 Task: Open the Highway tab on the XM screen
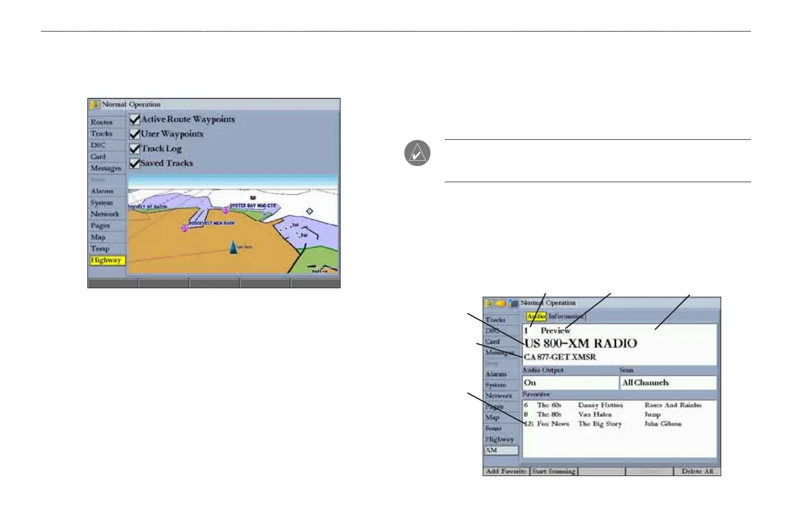tap(500, 439)
